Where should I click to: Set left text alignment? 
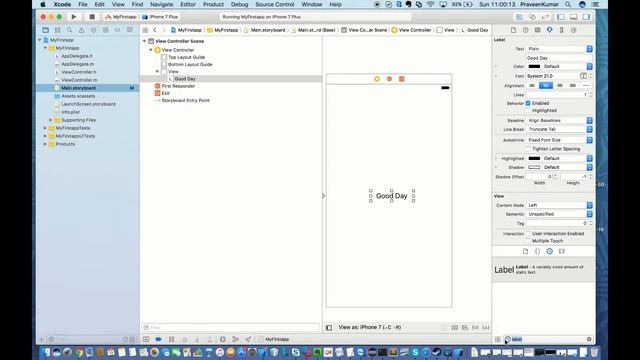pos(532,85)
